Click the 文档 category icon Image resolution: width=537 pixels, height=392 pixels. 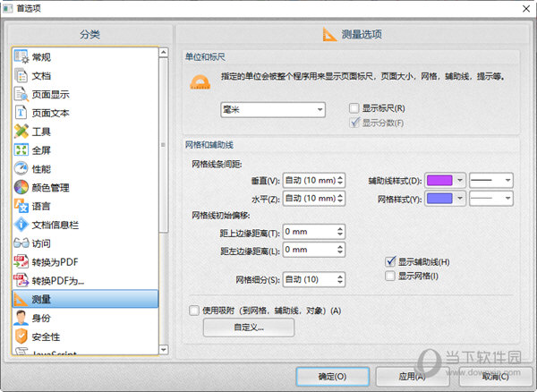tap(21, 76)
